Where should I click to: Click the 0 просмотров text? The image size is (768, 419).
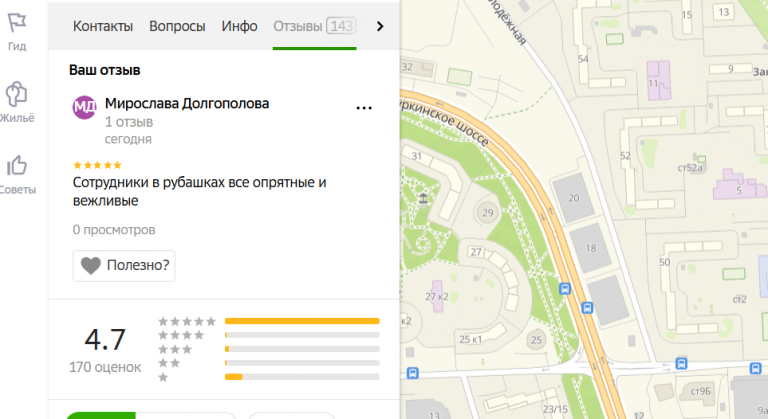coord(114,229)
